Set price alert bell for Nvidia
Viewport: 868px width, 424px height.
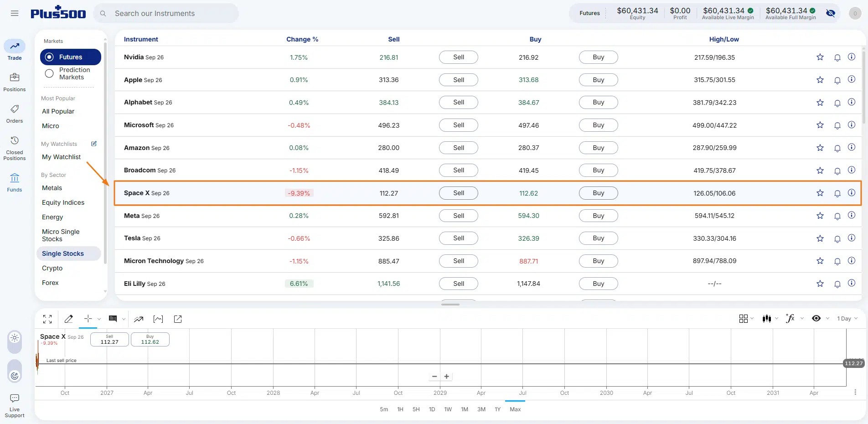(x=837, y=57)
